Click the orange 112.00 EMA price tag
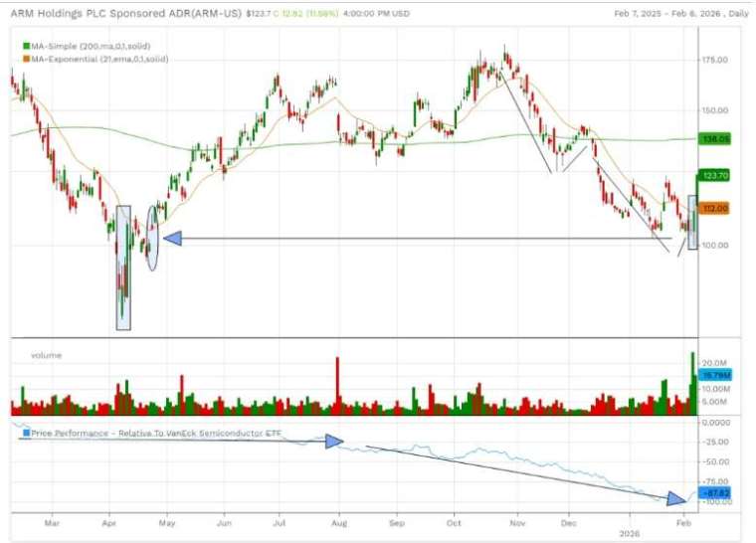Screen dimensions: 756x543 pyautogui.click(x=716, y=208)
